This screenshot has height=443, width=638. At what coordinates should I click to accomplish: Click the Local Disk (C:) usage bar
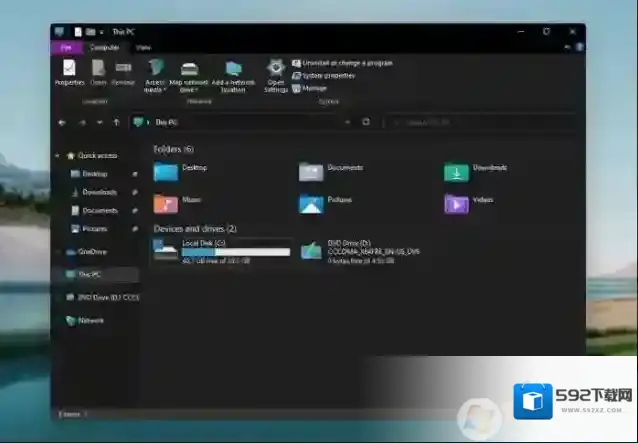click(x=236, y=253)
